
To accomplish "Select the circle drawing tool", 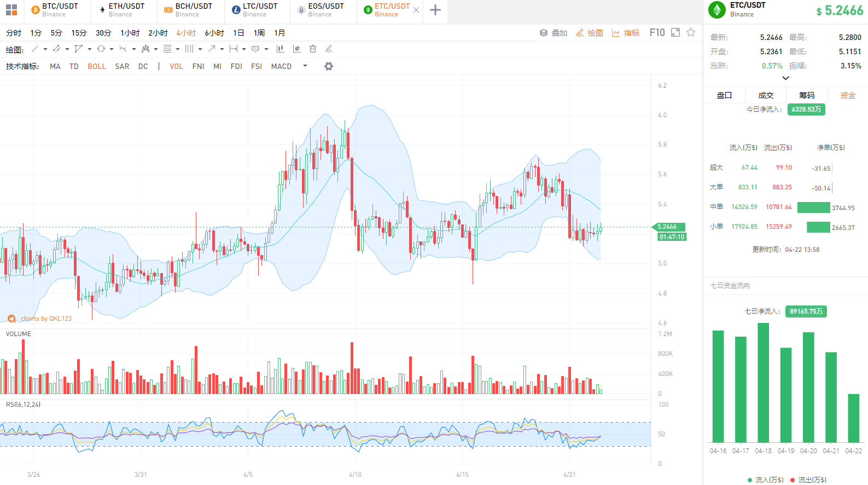I will pyautogui.click(x=101, y=49).
